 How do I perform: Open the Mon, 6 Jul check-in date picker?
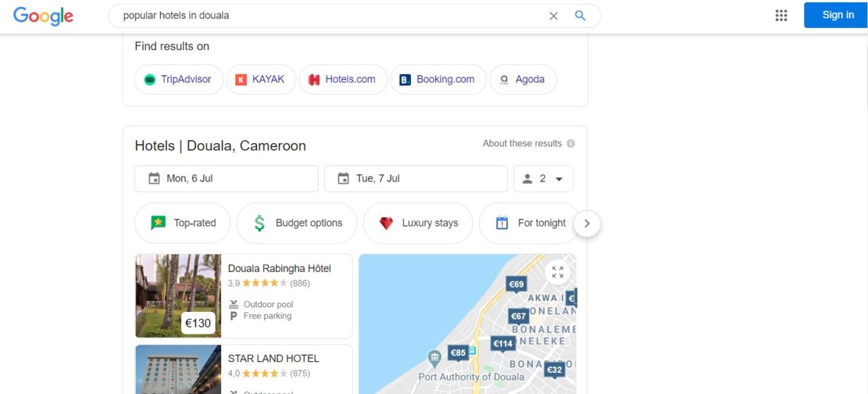click(x=226, y=179)
